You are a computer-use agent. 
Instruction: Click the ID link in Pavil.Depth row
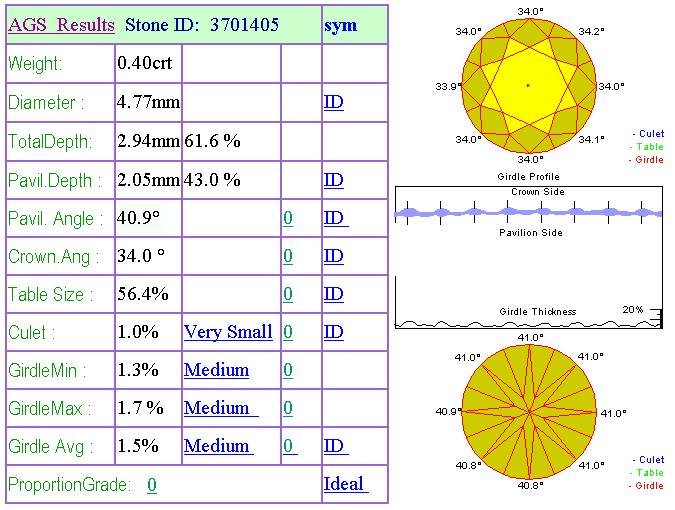click(x=334, y=180)
